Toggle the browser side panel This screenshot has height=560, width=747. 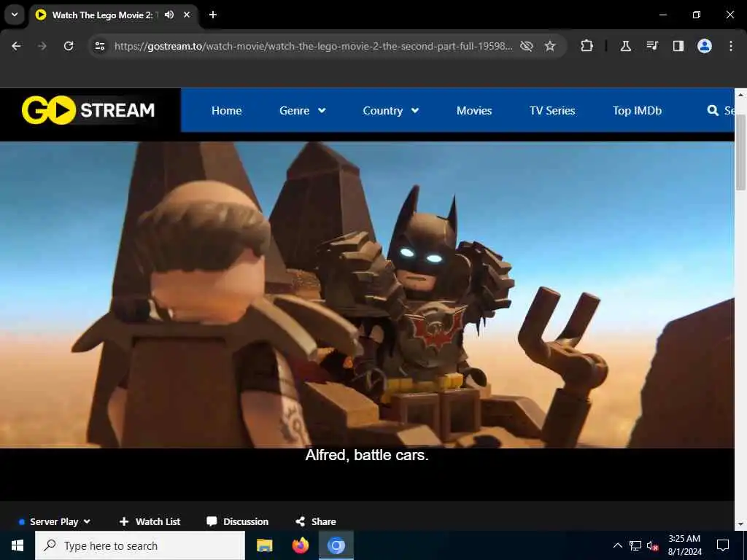[678, 46]
